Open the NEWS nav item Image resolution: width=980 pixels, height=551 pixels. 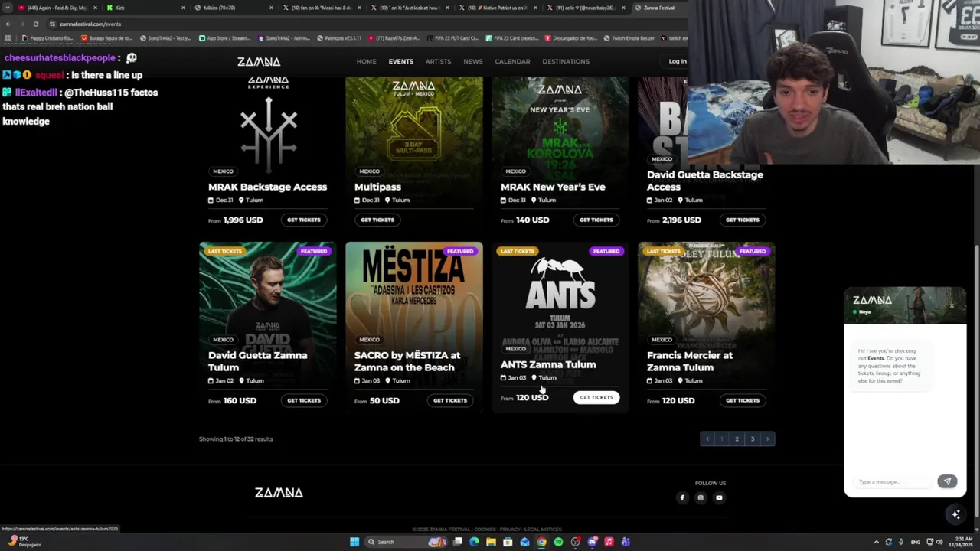click(472, 61)
